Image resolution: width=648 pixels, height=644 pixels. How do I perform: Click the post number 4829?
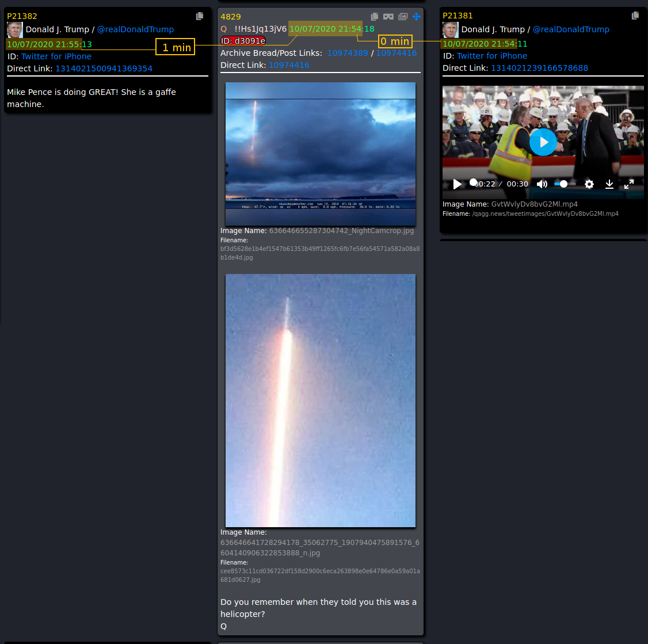click(x=231, y=17)
